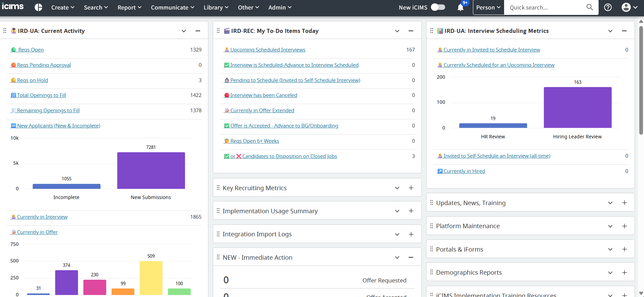Viewport: 644px width, 297px height.
Task: Open the Communicate menu
Action: point(172,7)
